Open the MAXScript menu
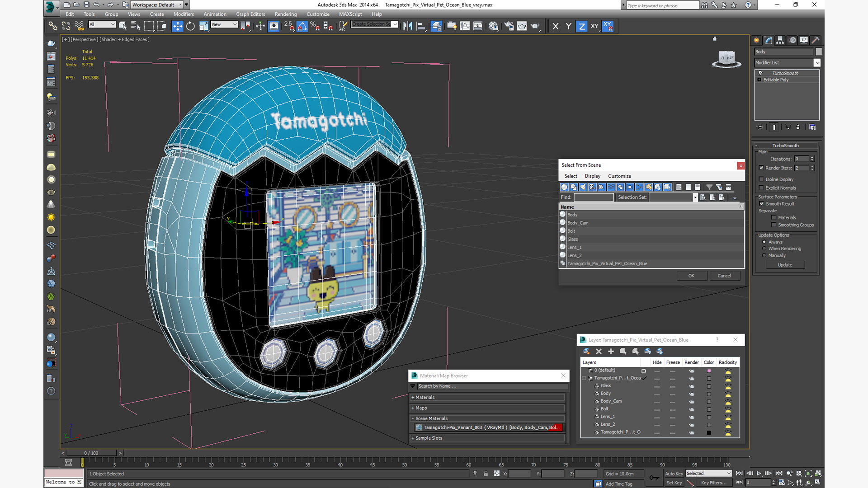The image size is (868, 488). 350,14
